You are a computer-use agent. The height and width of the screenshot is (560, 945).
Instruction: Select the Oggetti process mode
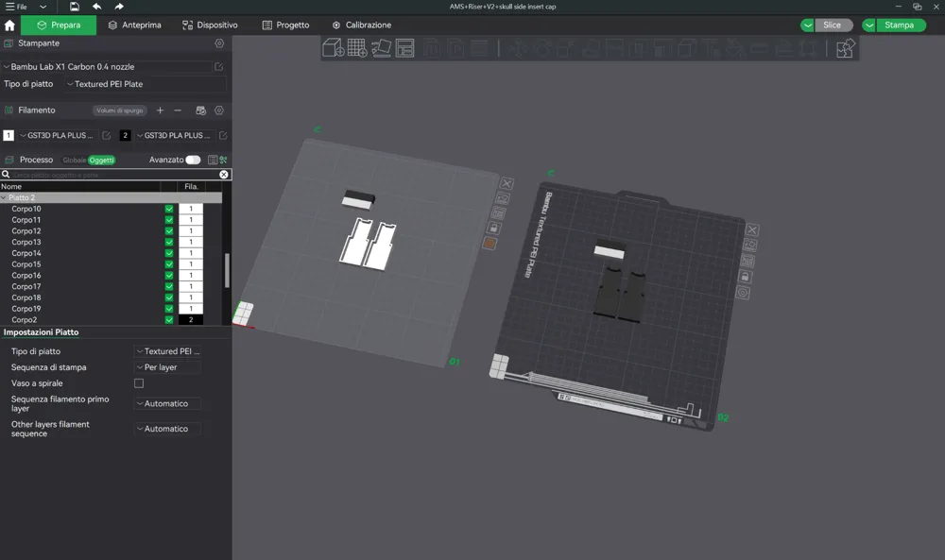point(101,161)
